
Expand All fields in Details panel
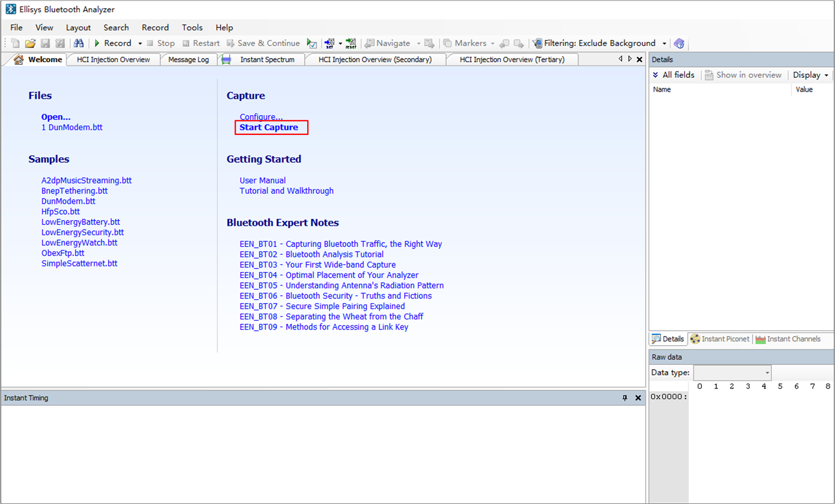(674, 75)
